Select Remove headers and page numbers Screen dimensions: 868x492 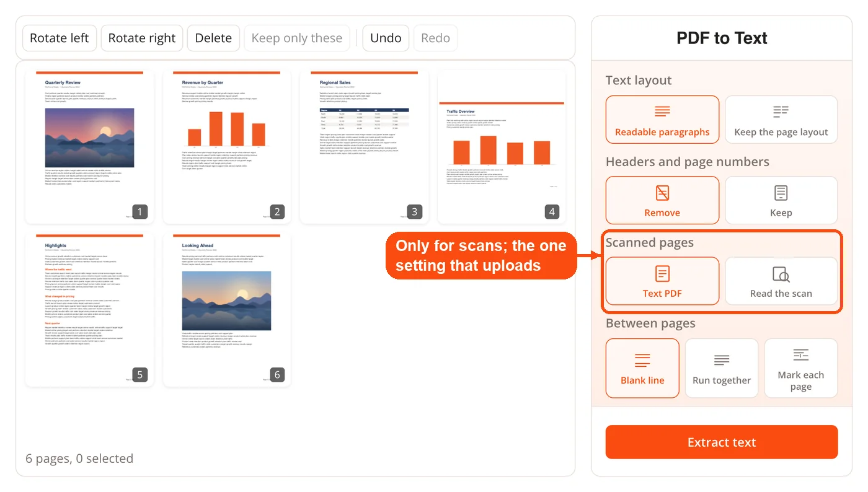coord(662,200)
